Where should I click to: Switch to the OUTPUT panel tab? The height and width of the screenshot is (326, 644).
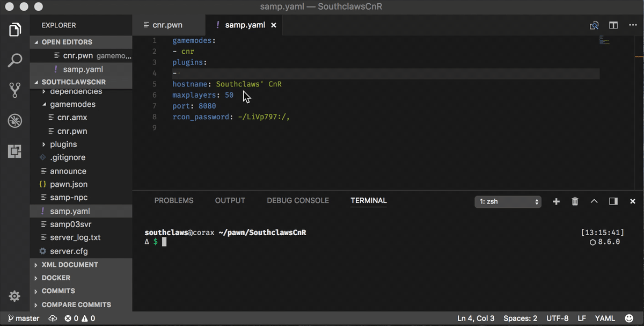click(230, 200)
